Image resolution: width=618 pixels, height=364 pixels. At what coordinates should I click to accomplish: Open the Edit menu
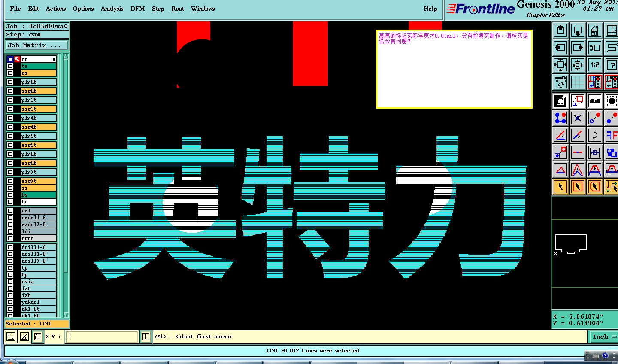(x=33, y=9)
